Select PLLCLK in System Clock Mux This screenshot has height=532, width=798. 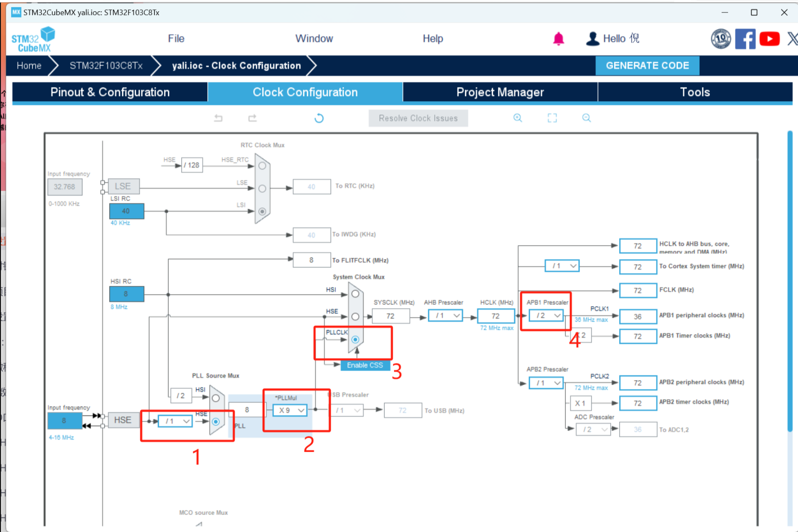pos(355,339)
